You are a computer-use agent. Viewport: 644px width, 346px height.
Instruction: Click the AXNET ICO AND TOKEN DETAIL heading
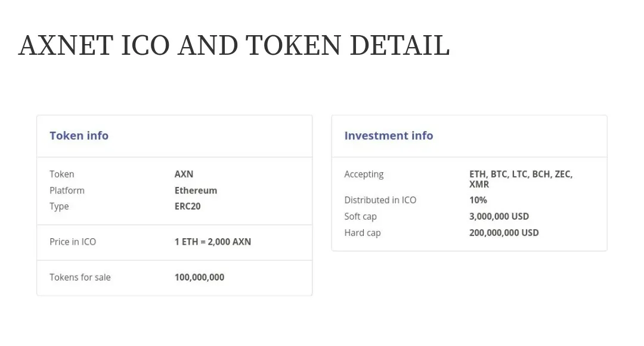pos(234,45)
